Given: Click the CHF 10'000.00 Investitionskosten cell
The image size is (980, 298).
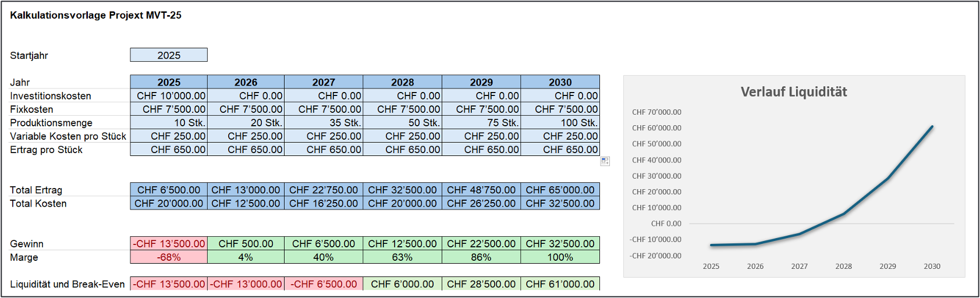Looking at the screenshot, I should pyautogui.click(x=169, y=95).
